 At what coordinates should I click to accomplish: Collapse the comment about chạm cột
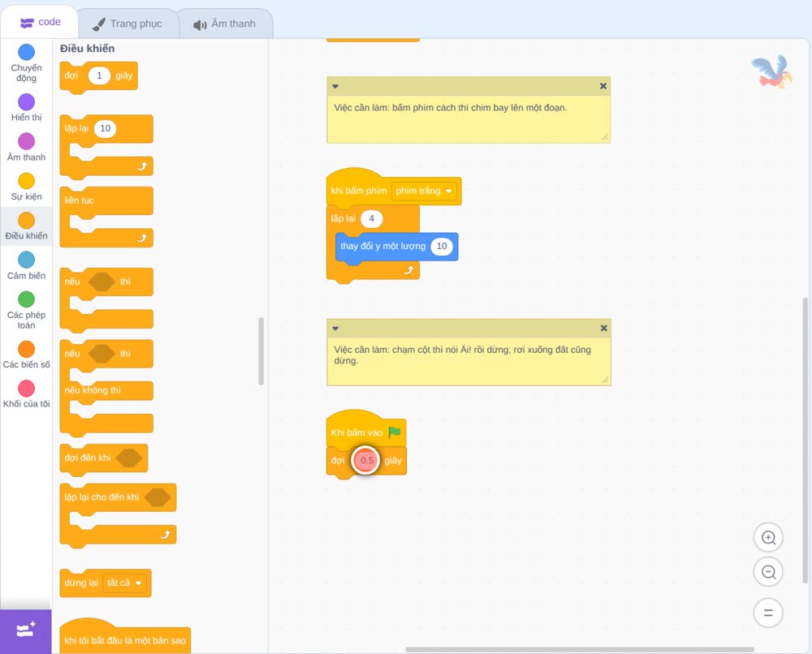(x=335, y=329)
